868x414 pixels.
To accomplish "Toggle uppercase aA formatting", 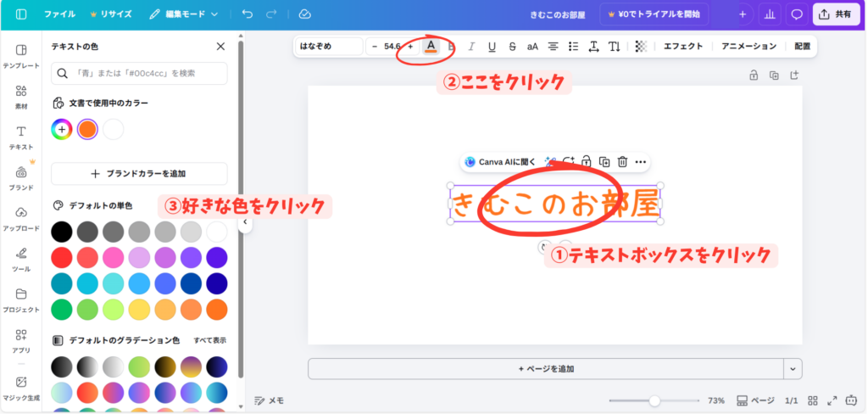I will [x=532, y=47].
